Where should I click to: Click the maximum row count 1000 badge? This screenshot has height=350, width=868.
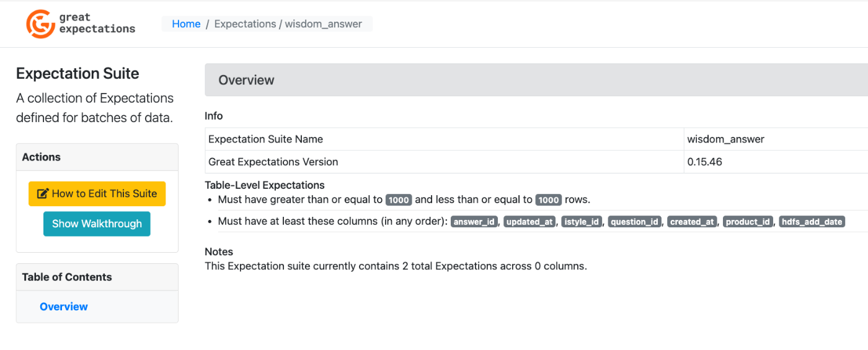click(x=549, y=200)
